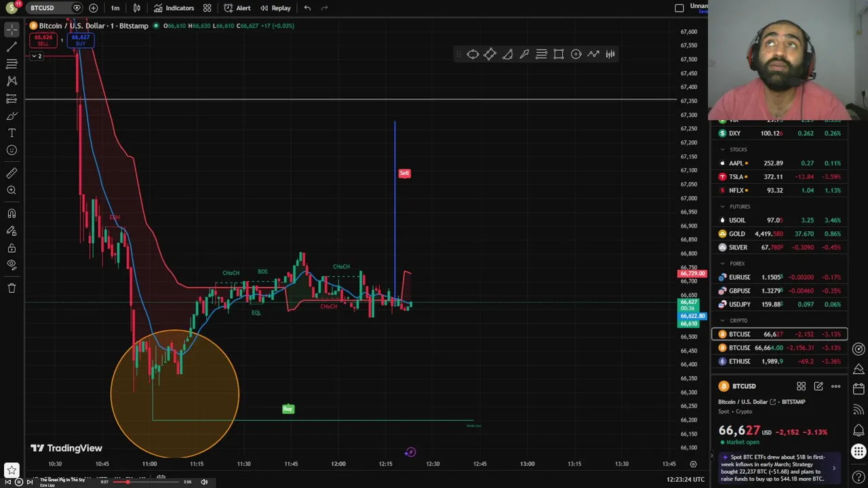Select the ruler measure tool

12,174
